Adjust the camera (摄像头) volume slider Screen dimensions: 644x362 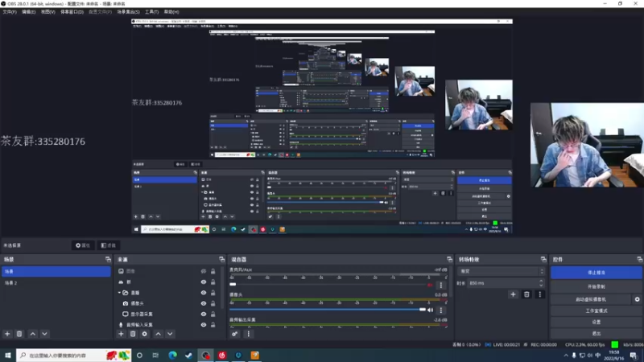pos(328,310)
